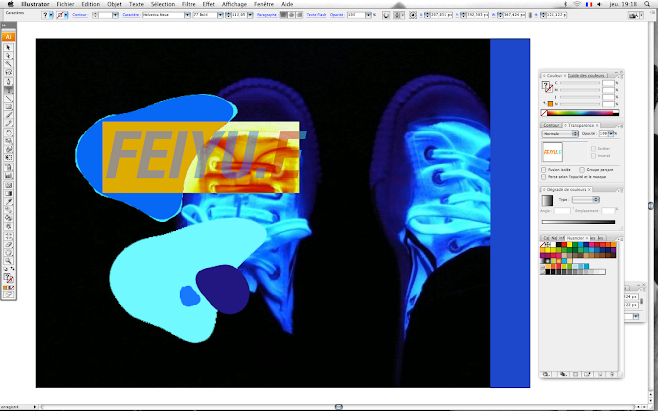Open the font family dropdown (Helvetica Neue)
658x411 pixels.
click(x=187, y=15)
